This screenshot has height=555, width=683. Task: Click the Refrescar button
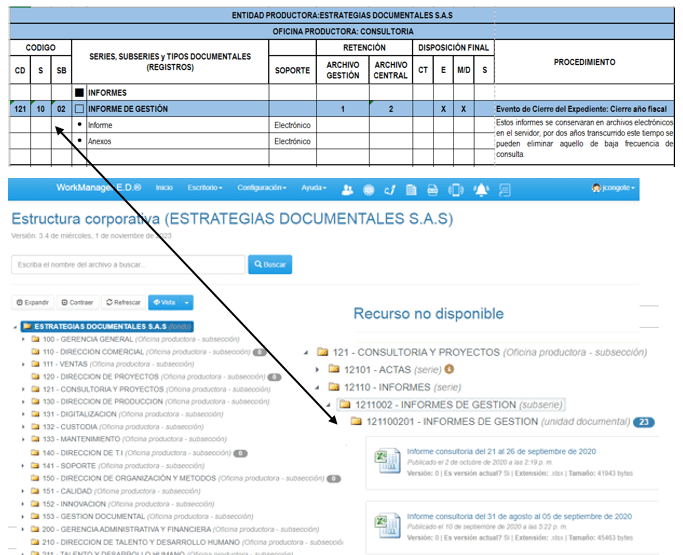pos(123,302)
